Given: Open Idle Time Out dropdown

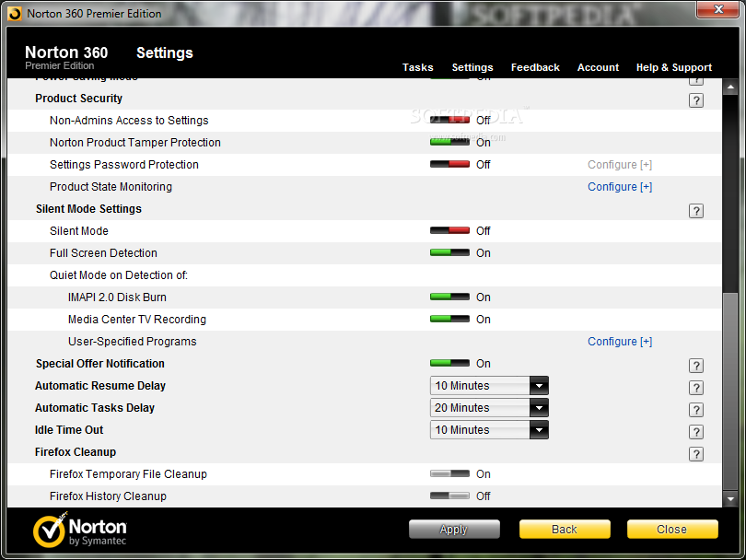Looking at the screenshot, I should click(x=489, y=429).
